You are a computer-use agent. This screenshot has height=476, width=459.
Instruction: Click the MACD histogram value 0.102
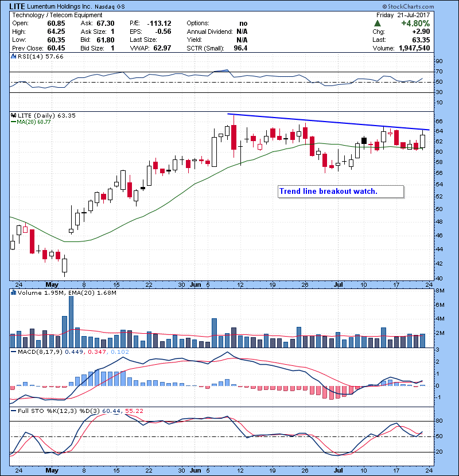pos(120,352)
